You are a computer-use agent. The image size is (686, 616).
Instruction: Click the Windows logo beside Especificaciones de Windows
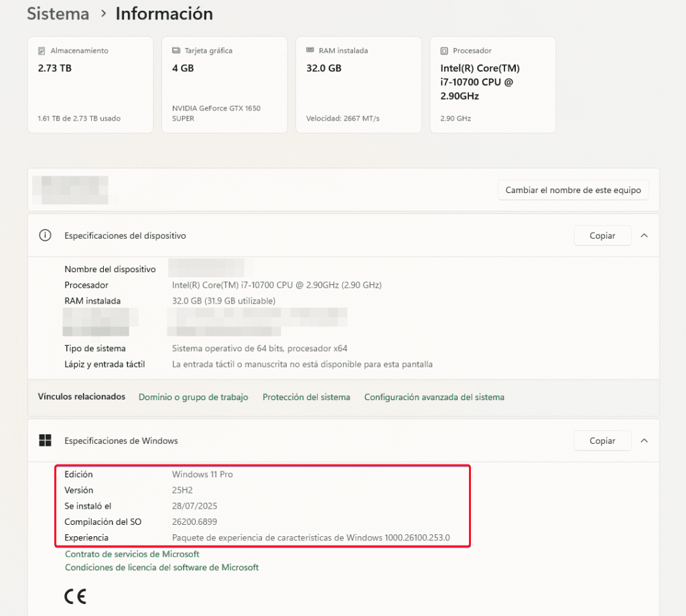click(45, 440)
